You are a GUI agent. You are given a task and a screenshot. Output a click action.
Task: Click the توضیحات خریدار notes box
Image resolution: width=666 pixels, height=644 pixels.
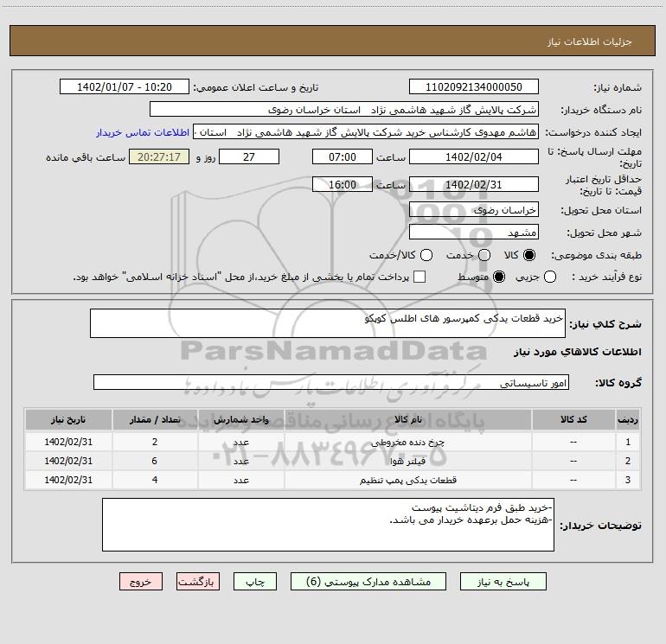coord(328,525)
